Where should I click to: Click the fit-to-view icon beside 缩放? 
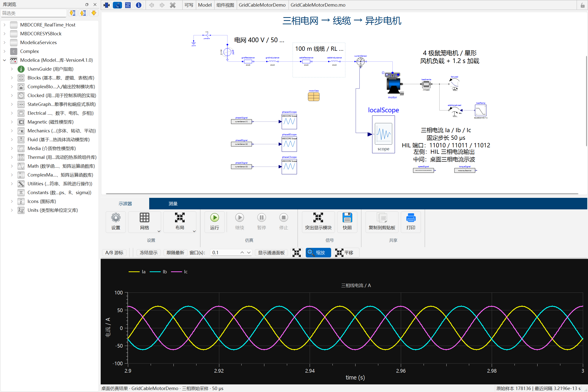[297, 253]
